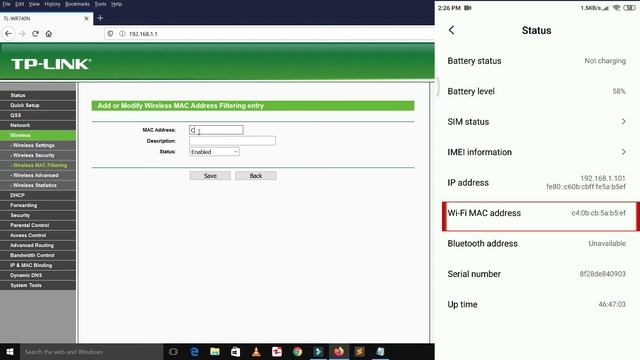Click the browser forward arrow
The width and height of the screenshot is (640, 360).
[22, 34]
